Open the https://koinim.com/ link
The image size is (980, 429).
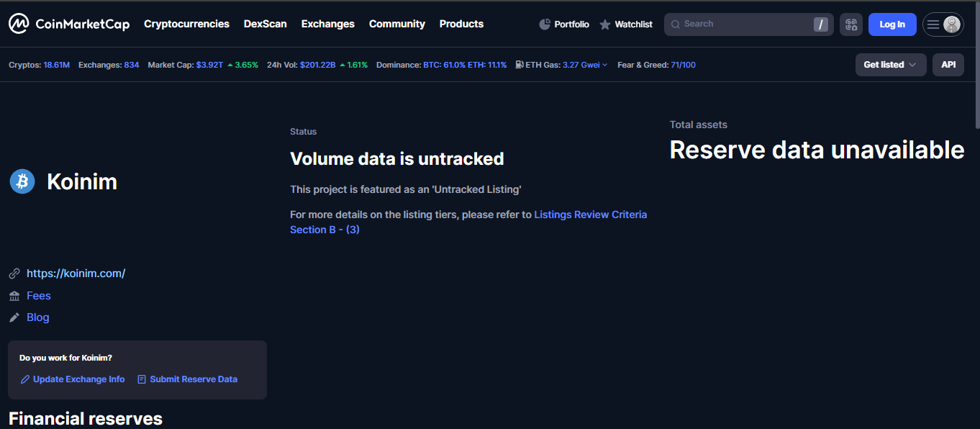pos(76,274)
